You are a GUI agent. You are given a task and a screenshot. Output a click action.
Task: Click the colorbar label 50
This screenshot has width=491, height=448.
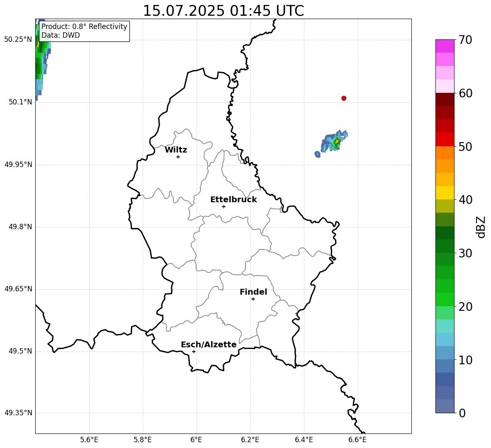click(466, 147)
